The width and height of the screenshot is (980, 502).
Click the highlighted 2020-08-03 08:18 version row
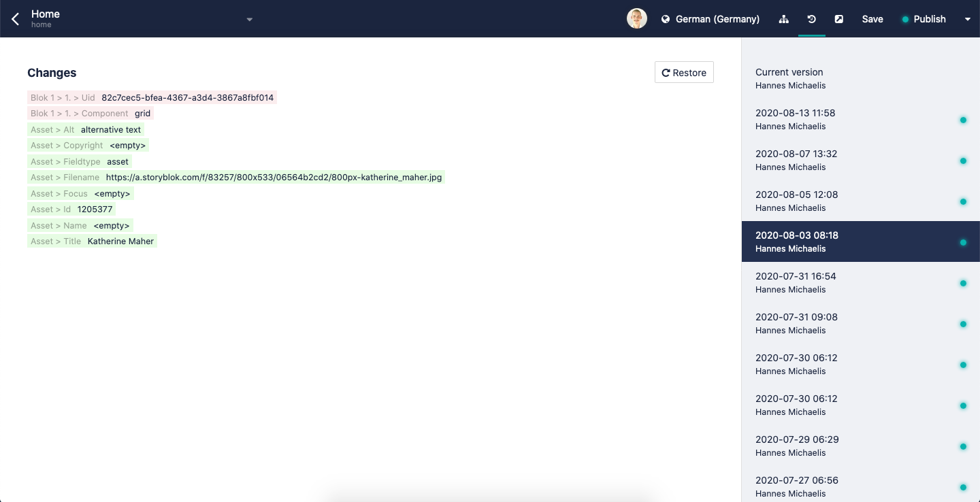(817, 241)
